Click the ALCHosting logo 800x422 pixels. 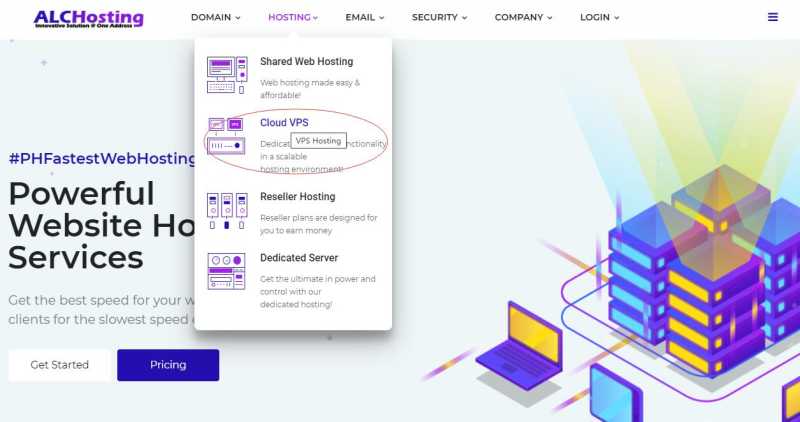click(89, 18)
